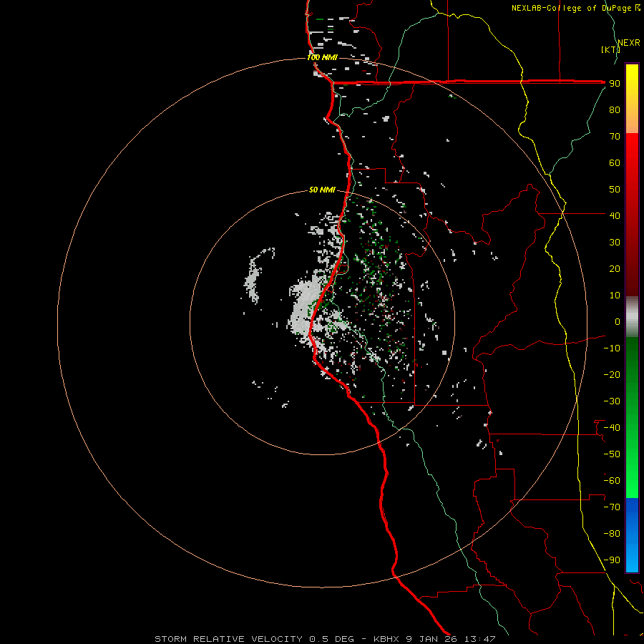Viewport: 644px width, 644px height.
Task: Click the "100 NMI" range ring label
Action: pos(322,57)
